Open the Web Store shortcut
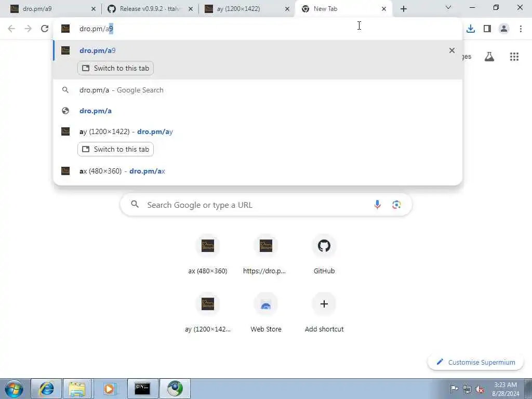 [266, 313]
